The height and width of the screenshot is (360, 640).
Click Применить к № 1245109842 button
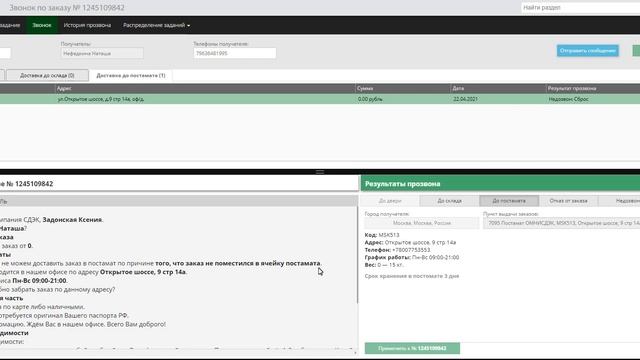(412, 348)
